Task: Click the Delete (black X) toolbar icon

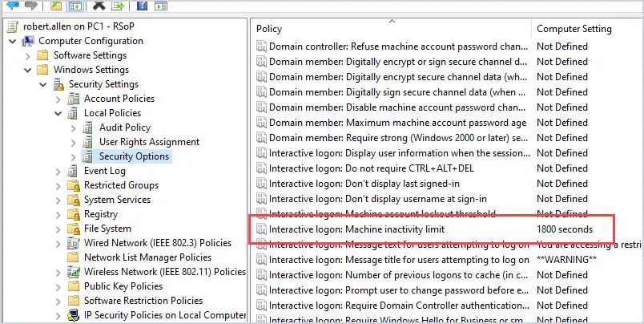Action: (99, 6)
